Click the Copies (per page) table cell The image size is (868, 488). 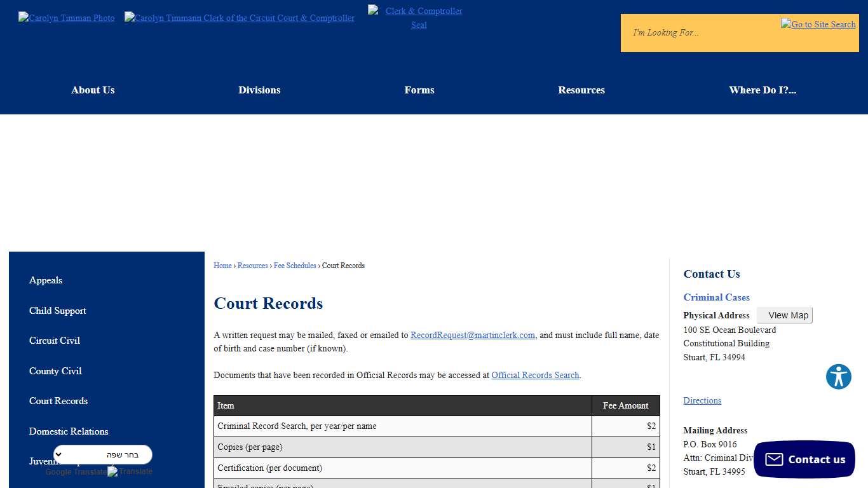(x=403, y=447)
